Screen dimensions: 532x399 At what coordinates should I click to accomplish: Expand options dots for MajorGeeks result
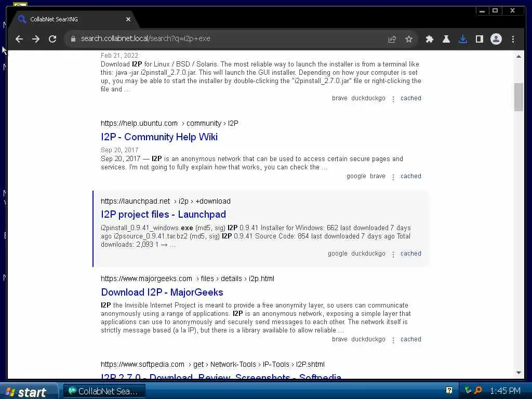pyautogui.click(x=393, y=340)
